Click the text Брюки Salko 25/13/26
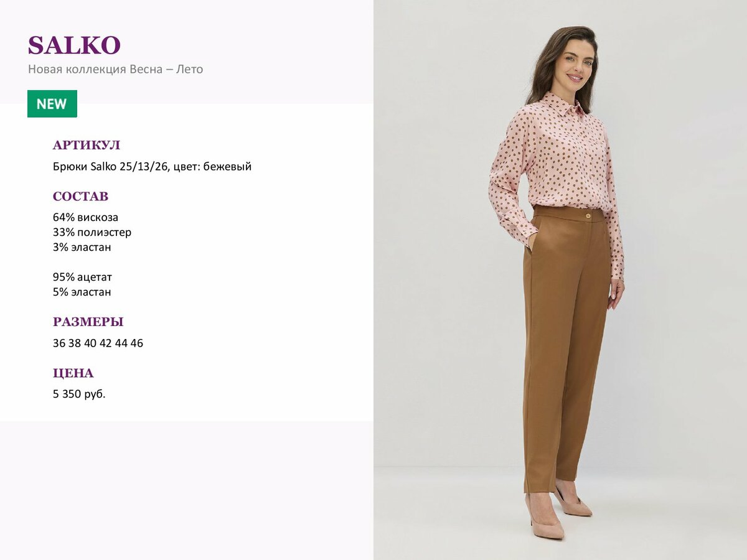The width and height of the screenshot is (747, 560). [111, 167]
